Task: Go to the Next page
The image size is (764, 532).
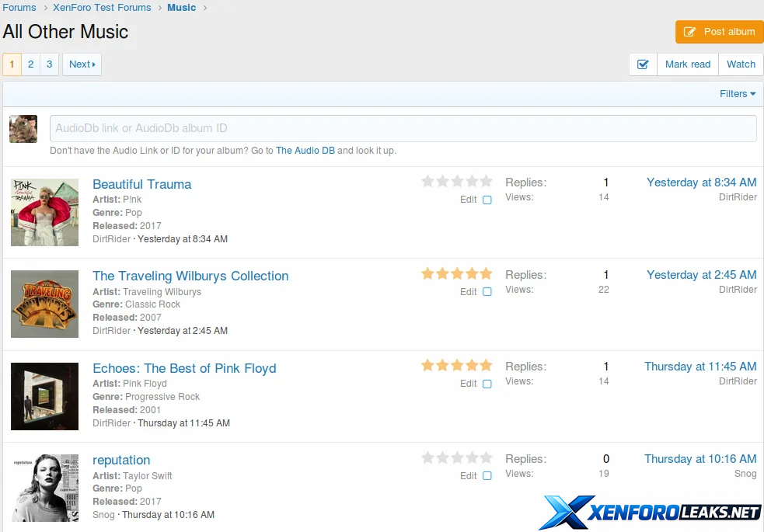Action: coord(82,64)
